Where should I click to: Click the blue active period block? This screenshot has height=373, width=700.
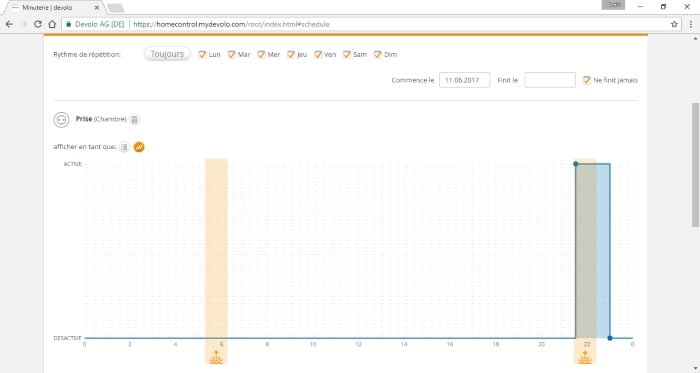tap(593, 251)
